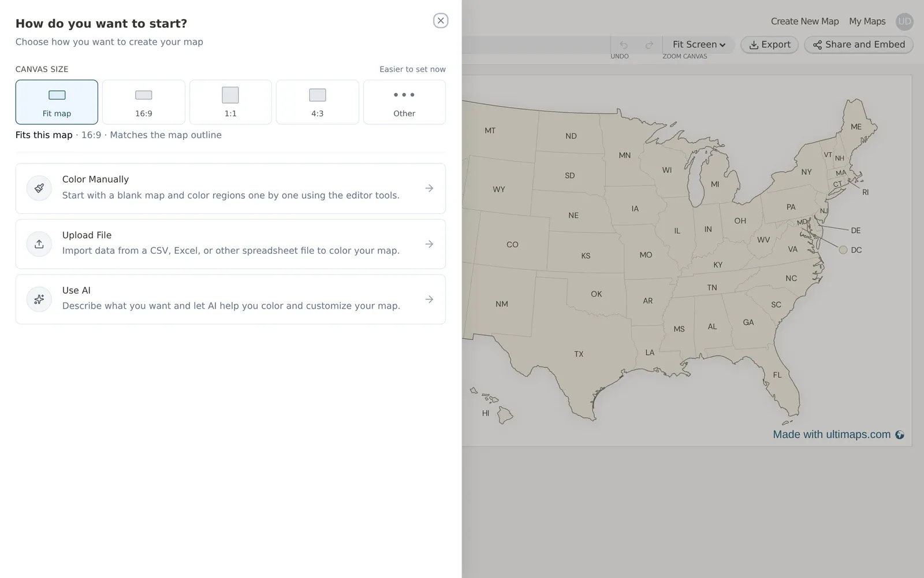Select Colorado (CO) on the map
Screen dimensions: 924x578
pos(512,244)
